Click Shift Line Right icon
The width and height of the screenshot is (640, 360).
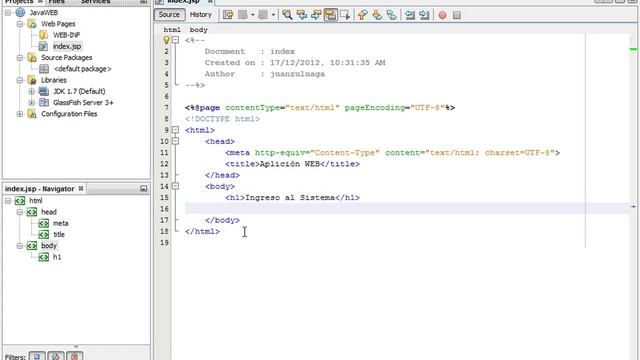424,15
